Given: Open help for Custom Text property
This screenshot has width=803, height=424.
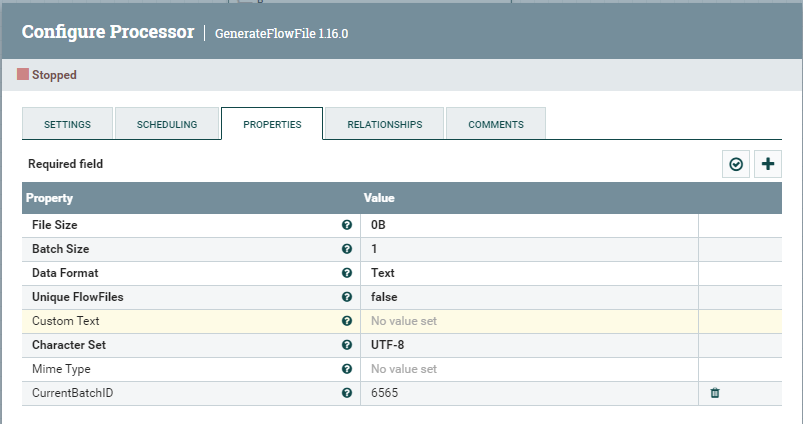Looking at the screenshot, I should tap(347, 321).
